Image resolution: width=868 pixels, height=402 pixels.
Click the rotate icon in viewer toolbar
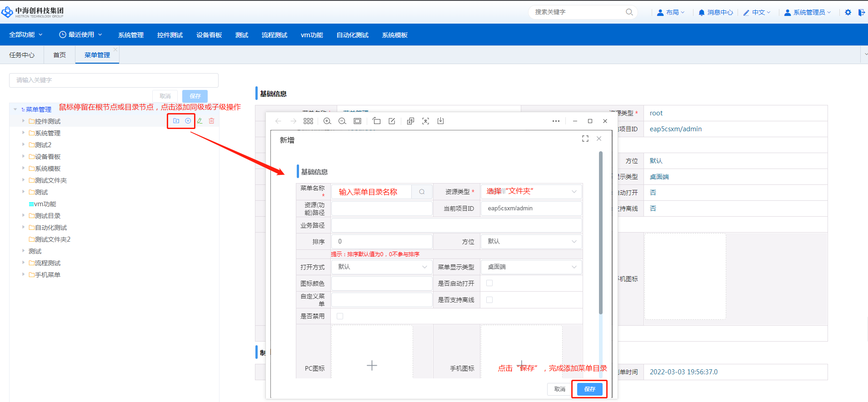[x=376, y=121]
